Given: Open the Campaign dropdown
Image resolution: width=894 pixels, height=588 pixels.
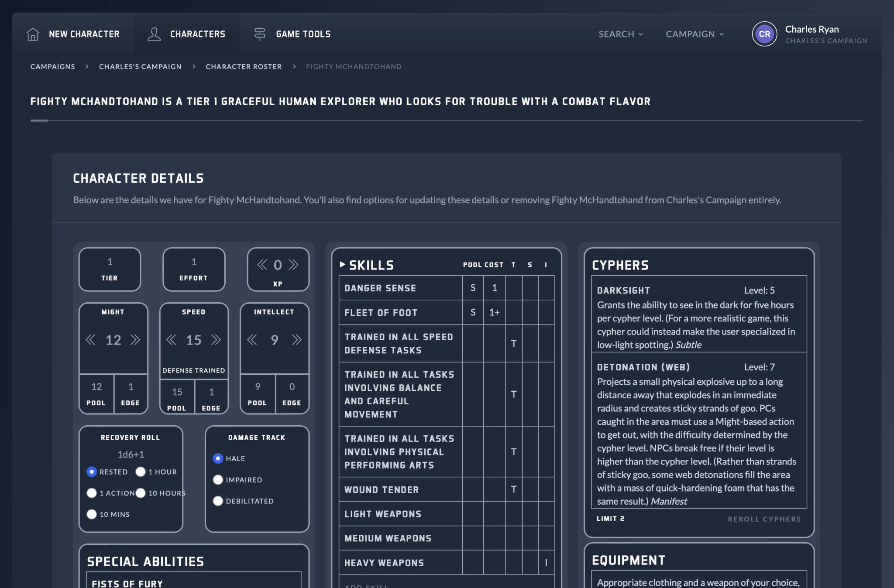Looking at the screenshot, I should 694,34.
